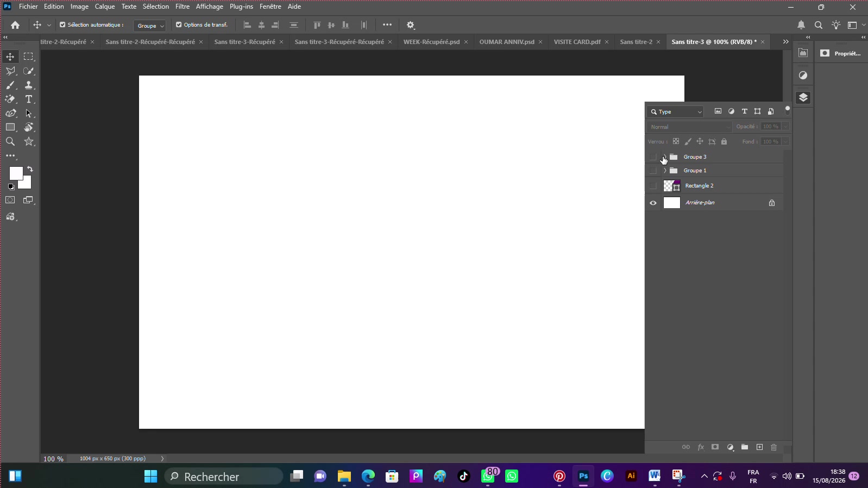Create a new layer with plus icon
This screenshot has width=868, height=488.
point(760,447)
